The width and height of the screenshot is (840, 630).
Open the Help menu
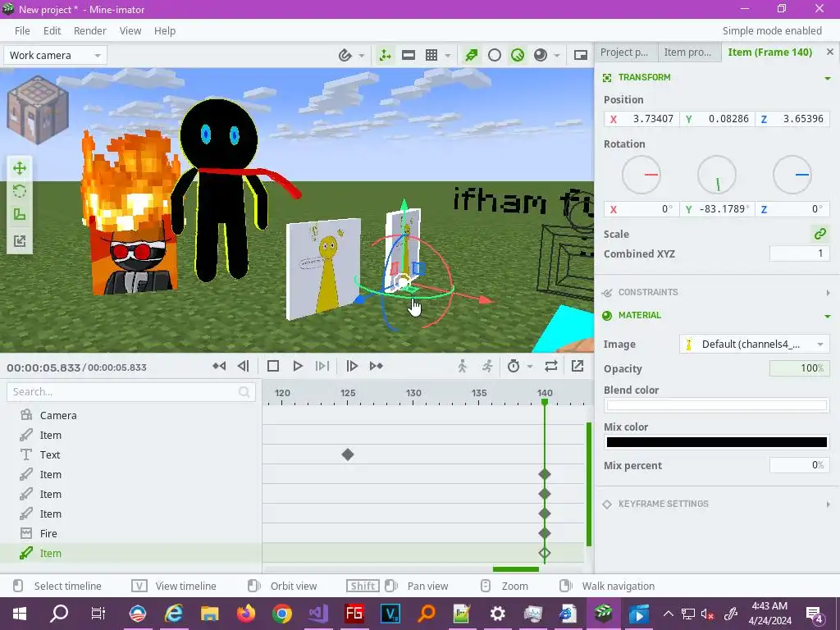point(165,30)
